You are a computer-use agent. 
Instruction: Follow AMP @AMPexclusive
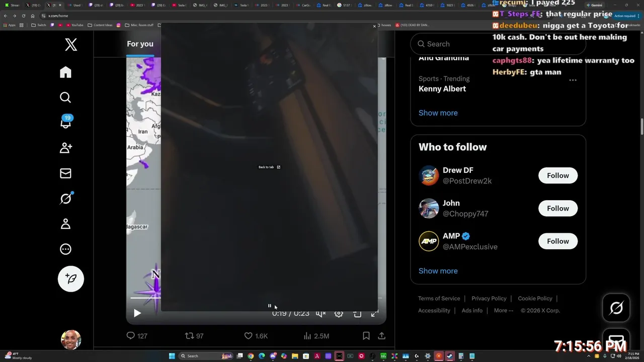[x=558, y=241]
